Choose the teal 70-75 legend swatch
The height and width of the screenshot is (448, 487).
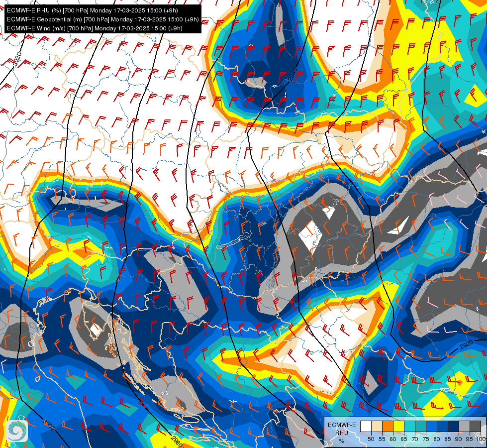[x=420, y=426]
